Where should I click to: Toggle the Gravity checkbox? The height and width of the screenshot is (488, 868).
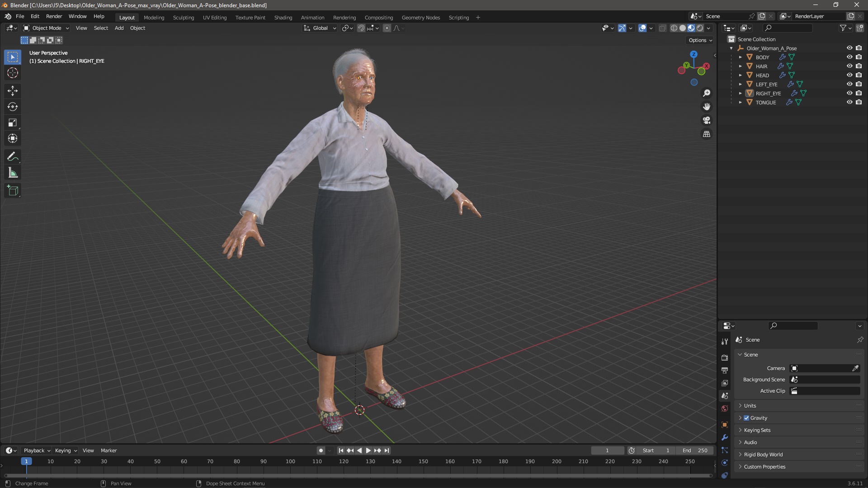(x=746, y=418)
